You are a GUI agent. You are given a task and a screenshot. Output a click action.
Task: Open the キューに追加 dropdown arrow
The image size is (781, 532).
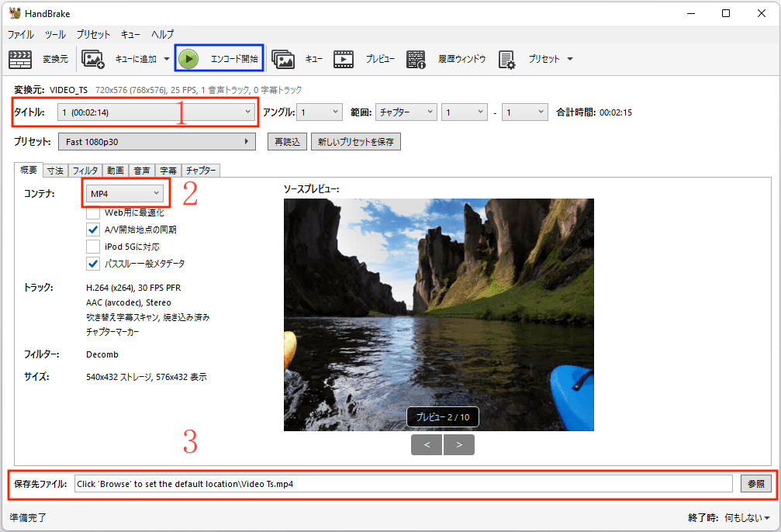coord(167,59)
